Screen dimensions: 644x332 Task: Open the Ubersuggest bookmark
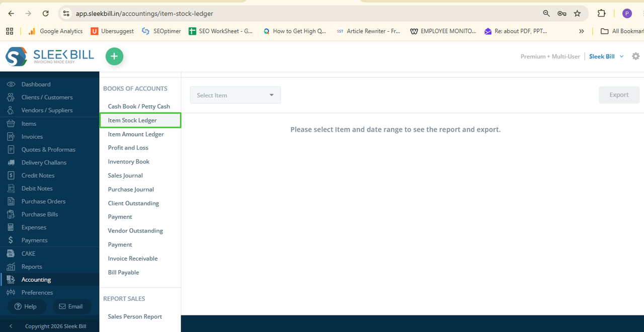tap(112, 31)
